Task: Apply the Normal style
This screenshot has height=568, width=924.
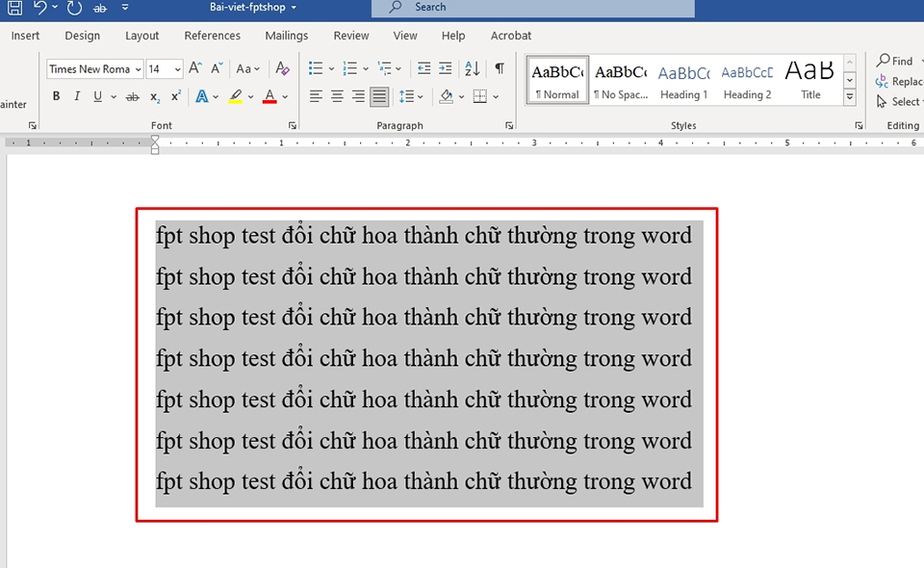Action: coord(557,80)
